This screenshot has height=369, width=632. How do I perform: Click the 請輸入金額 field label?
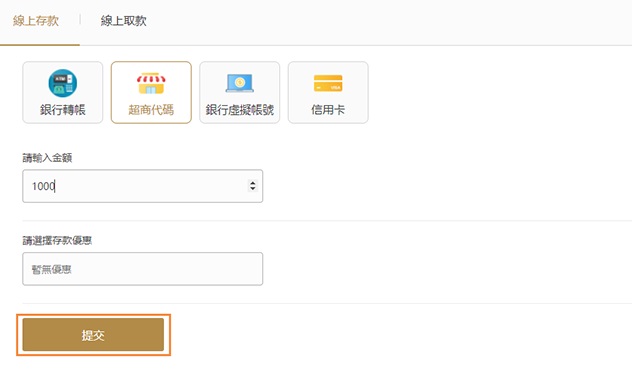click(x=47, y=158)
